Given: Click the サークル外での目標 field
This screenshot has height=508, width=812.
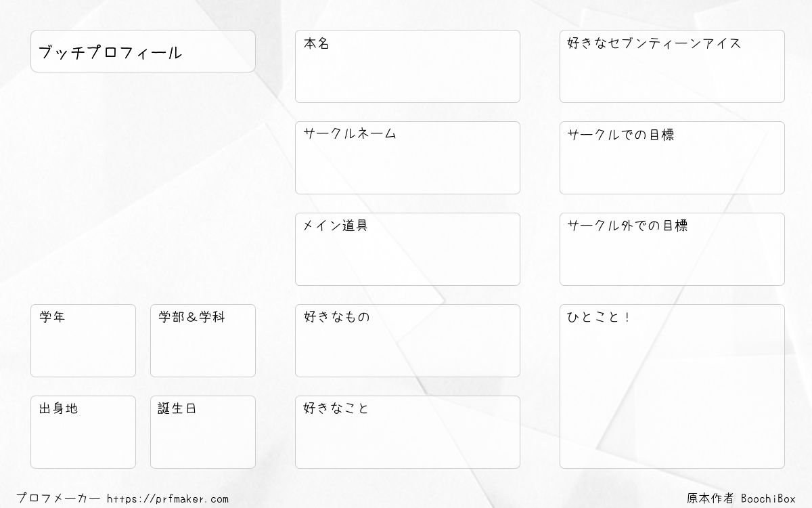Looking at the screenshot, I should pyautogui.click(x=672, y=249).
